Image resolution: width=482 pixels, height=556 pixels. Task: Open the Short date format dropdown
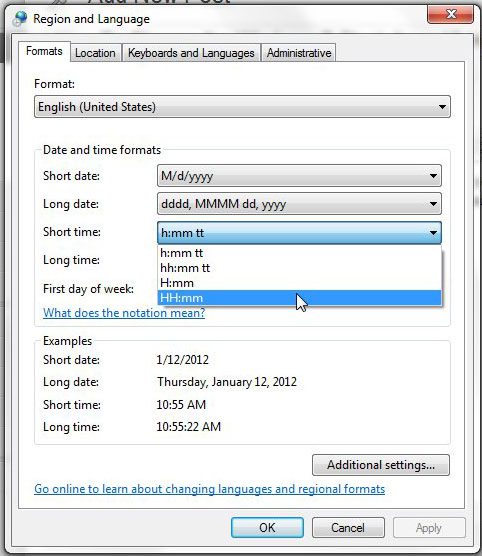(299, 176)
